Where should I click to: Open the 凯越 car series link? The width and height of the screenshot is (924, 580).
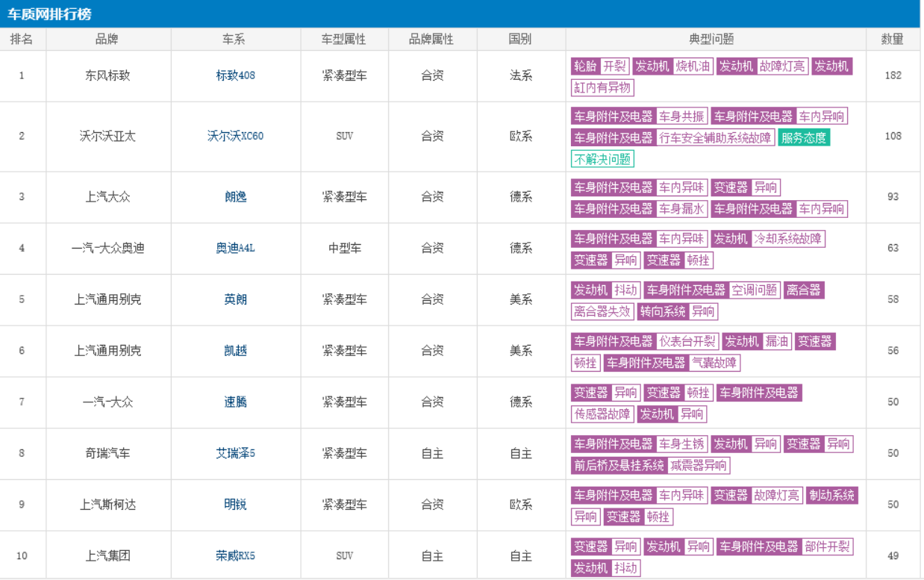[x=235, y=351]
